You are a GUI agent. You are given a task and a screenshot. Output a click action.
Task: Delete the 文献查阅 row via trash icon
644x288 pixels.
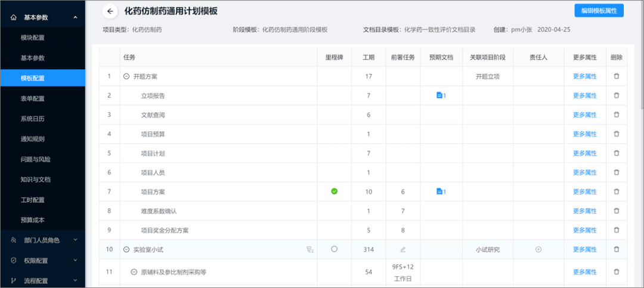point(617,114)
